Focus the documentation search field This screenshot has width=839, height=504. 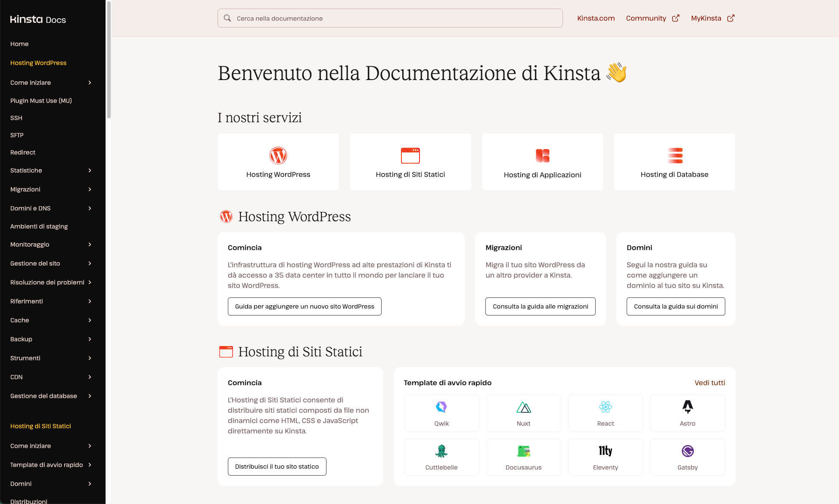tap(390, 18)
